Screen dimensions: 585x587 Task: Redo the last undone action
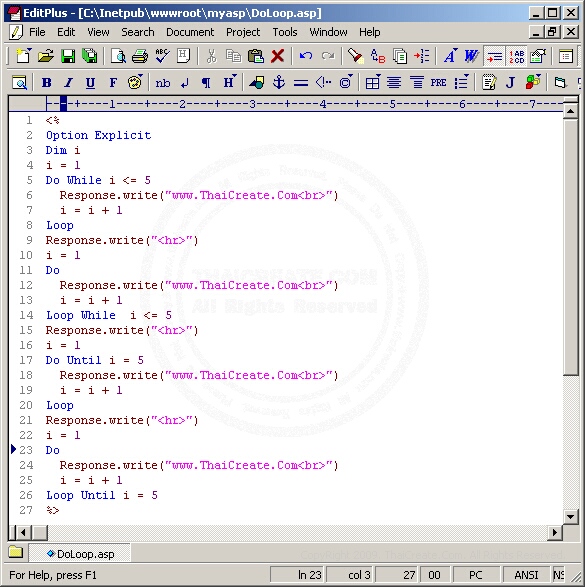tap(328, 56)
